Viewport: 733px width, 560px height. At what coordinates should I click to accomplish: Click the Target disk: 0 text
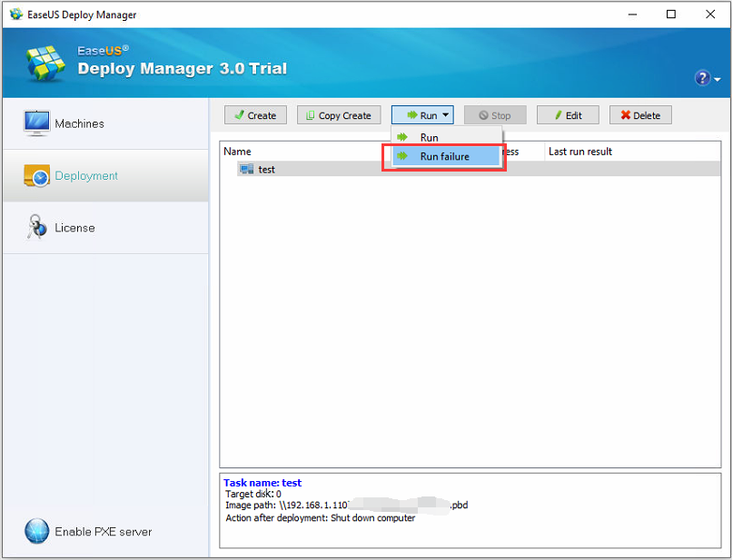tap(253, 494)
